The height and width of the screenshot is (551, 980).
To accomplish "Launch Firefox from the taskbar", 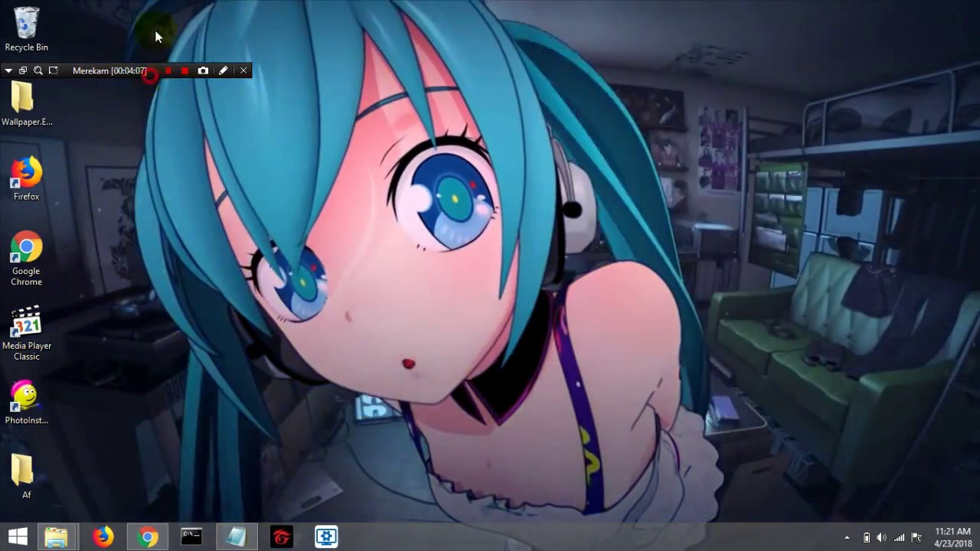I will point(103,537).
